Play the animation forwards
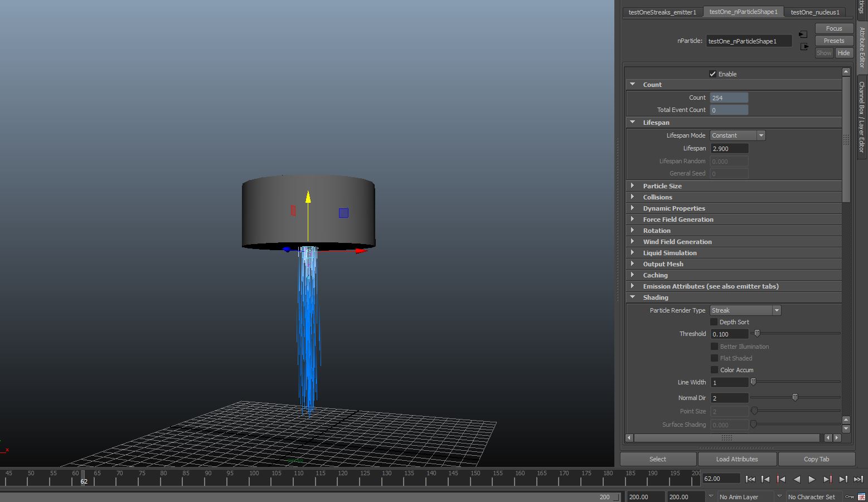The image size is (868, 502). [x=812, y=479]
